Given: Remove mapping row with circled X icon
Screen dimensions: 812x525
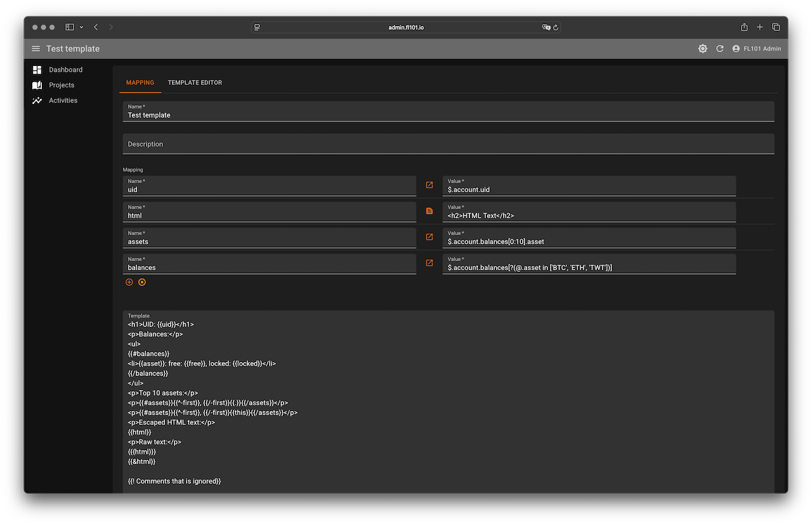Looking at the screenshot, I should (x=142, y=282).
